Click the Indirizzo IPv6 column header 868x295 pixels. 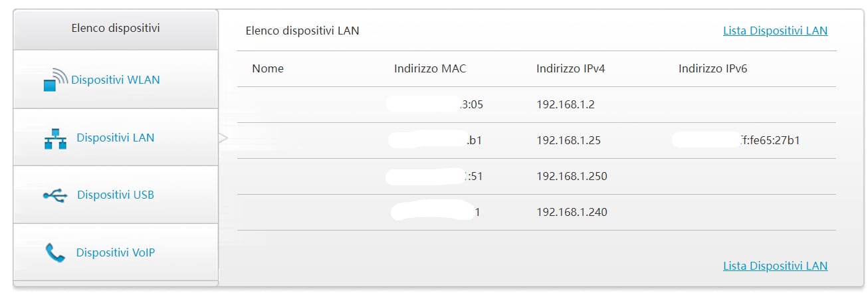(x=713, y=68)
